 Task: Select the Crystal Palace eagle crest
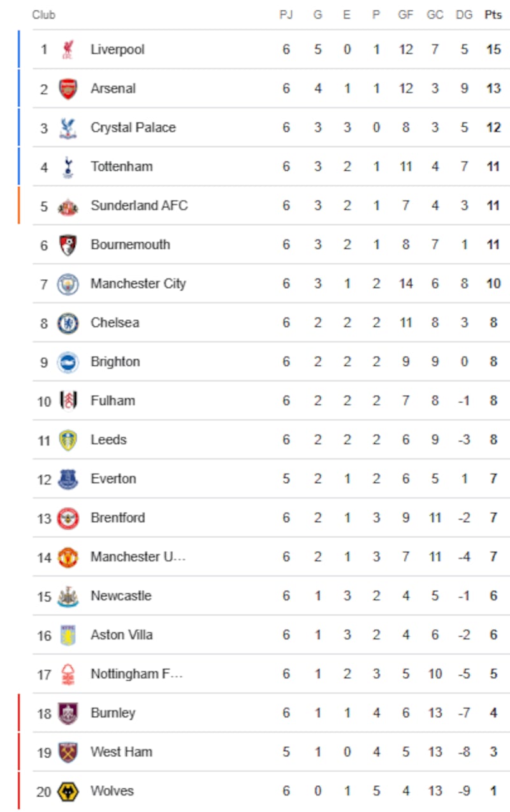coord(68,127)
